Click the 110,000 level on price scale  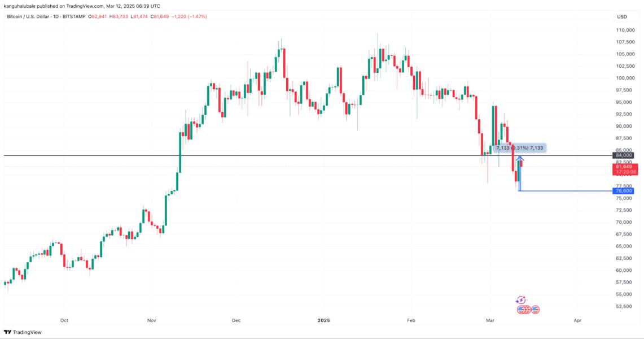pyautogui.click(x=626, y=30)
